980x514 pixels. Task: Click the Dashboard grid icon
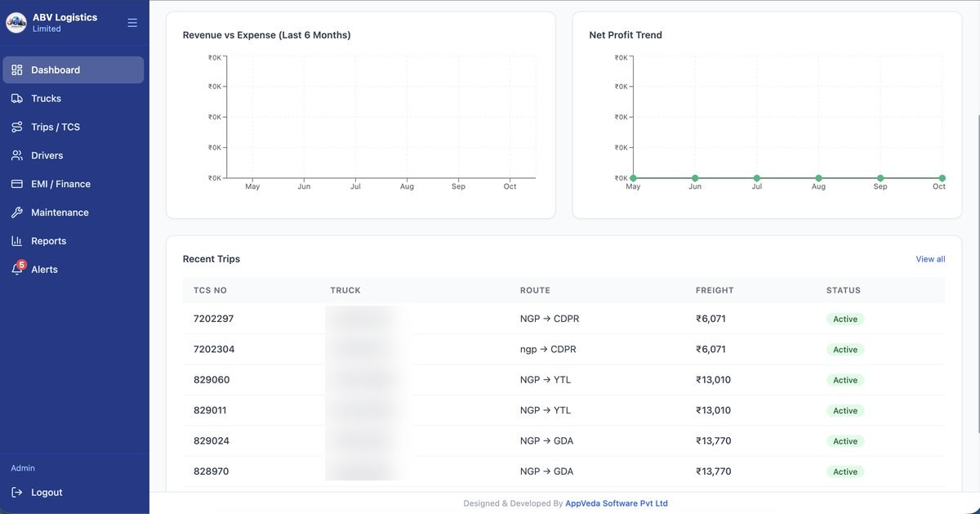[16, 70]
